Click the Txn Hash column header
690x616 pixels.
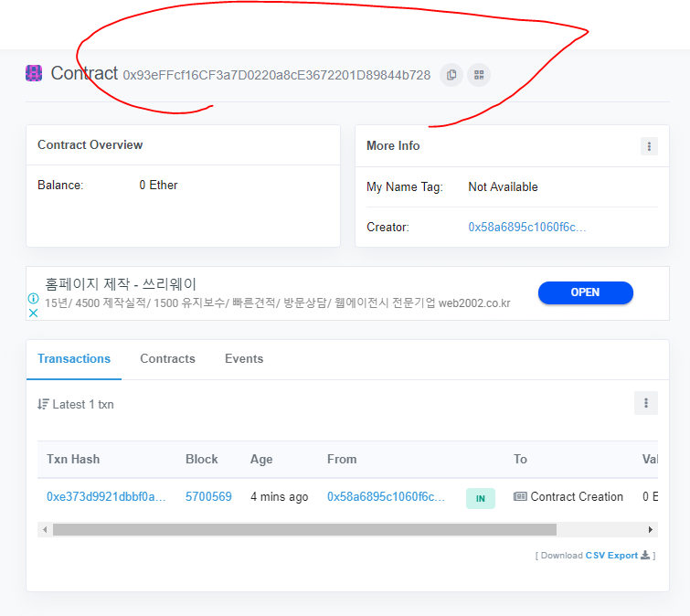(x=73, y=459)
